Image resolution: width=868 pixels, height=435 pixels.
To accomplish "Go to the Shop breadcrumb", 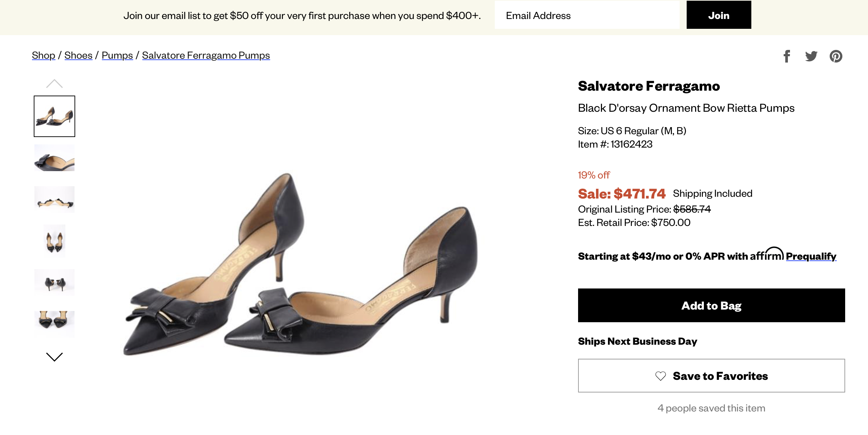I will point(44,56).
